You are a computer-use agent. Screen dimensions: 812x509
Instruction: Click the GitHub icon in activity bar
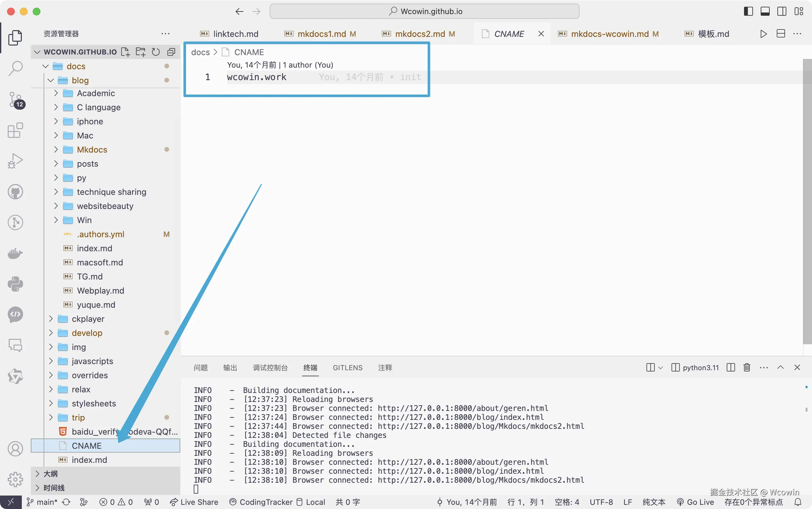tap(15, 192)
